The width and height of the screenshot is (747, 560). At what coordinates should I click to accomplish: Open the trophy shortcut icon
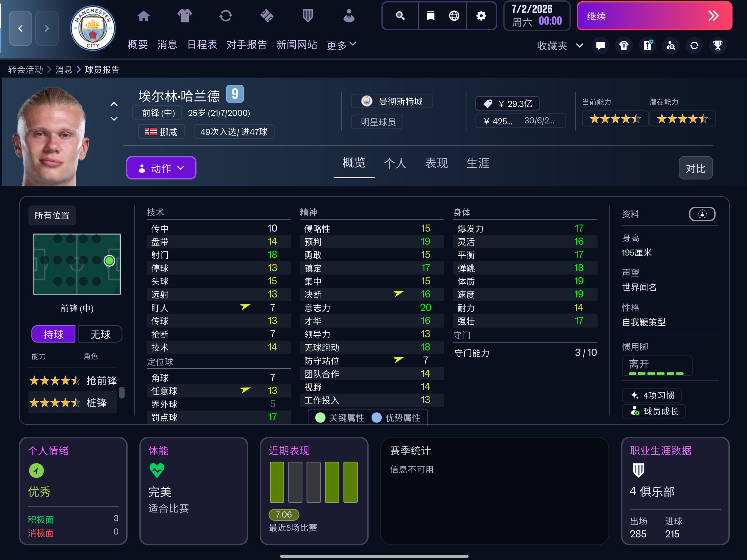pyautogui.click(x=718, y=45)
